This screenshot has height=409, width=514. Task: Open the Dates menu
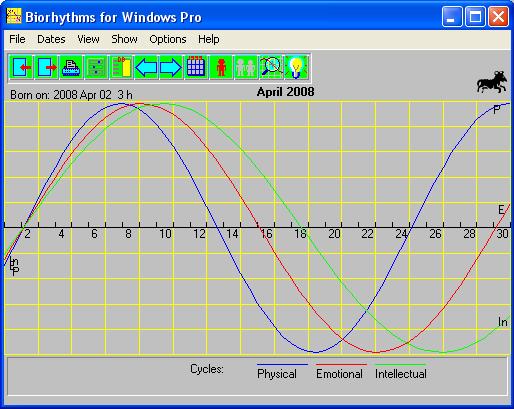coord(51,39)
